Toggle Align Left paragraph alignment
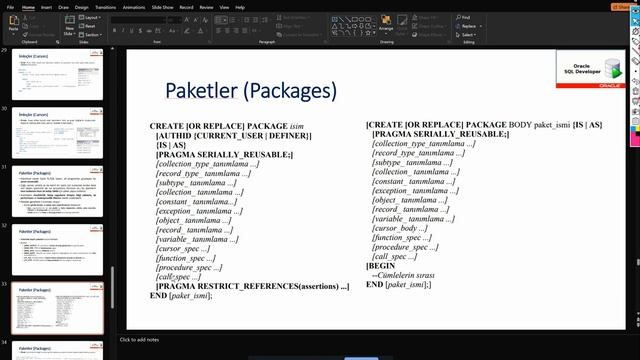640x360 pixels. 218,31
